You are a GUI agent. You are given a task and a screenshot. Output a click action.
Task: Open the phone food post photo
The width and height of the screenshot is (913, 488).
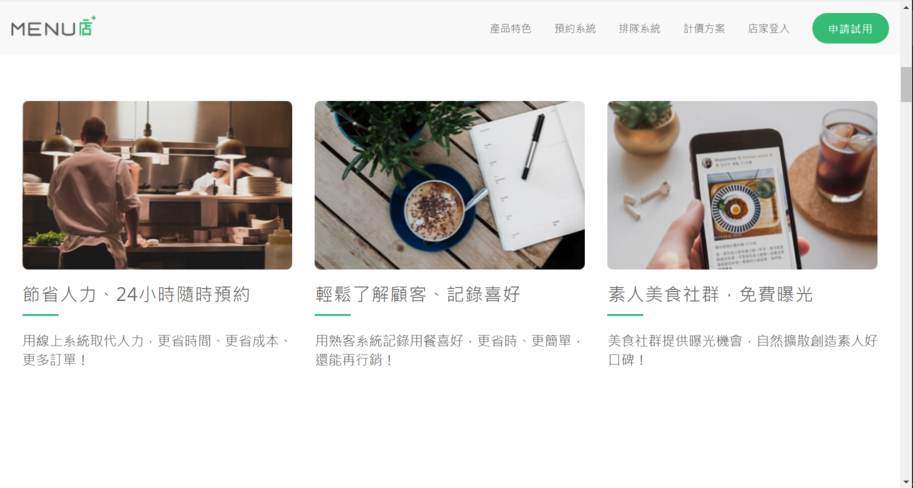[x=742, y=185]
